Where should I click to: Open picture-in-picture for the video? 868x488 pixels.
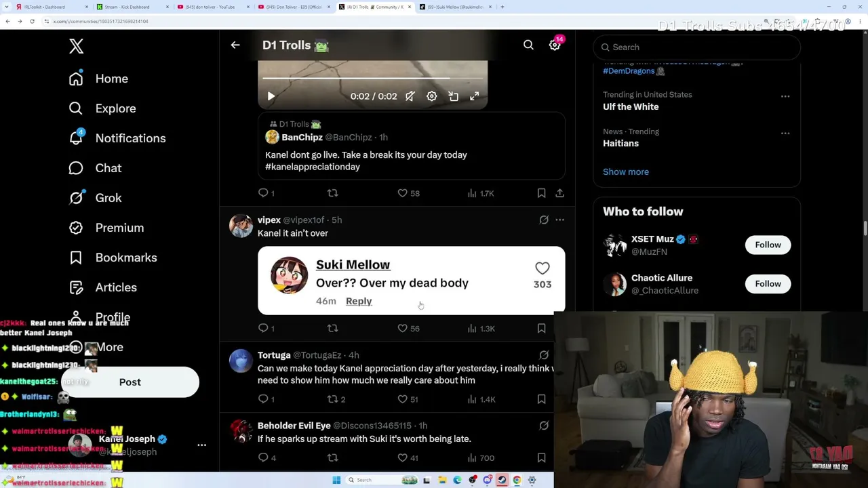[x=453, y=96]
